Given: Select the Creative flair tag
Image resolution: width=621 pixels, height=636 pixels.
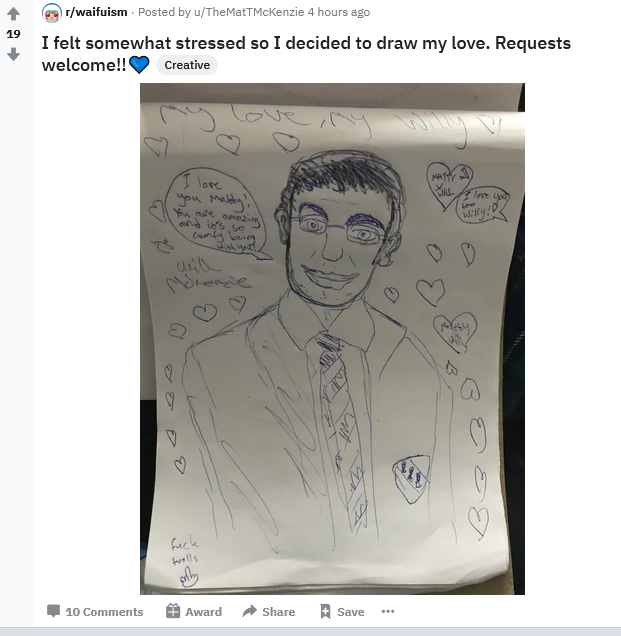Looking at the screenshot, I should tap(187, 65).
